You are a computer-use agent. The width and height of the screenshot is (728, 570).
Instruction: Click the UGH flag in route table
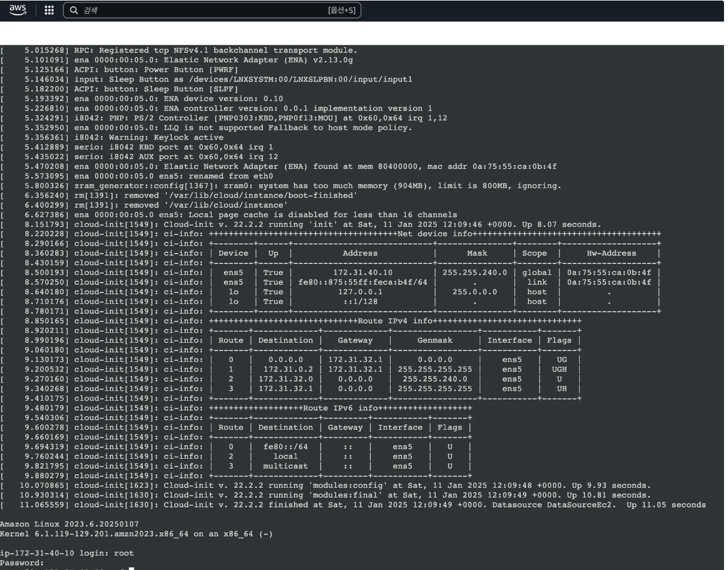(559, 369)
